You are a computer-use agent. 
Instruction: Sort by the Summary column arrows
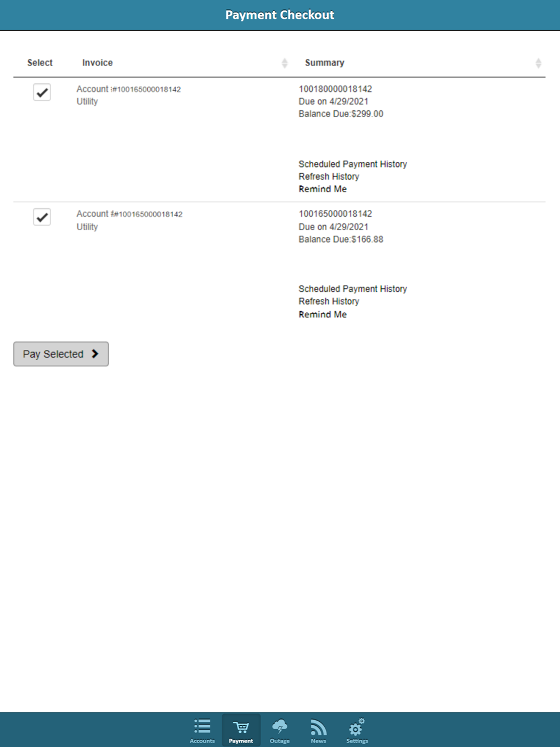click(x=538, y=63)
